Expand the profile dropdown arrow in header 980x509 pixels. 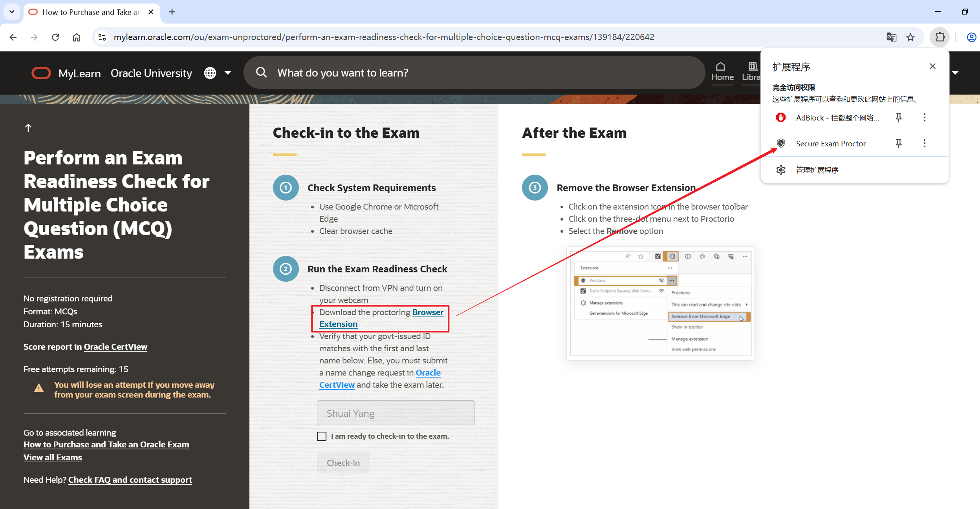tap(955, 73)
